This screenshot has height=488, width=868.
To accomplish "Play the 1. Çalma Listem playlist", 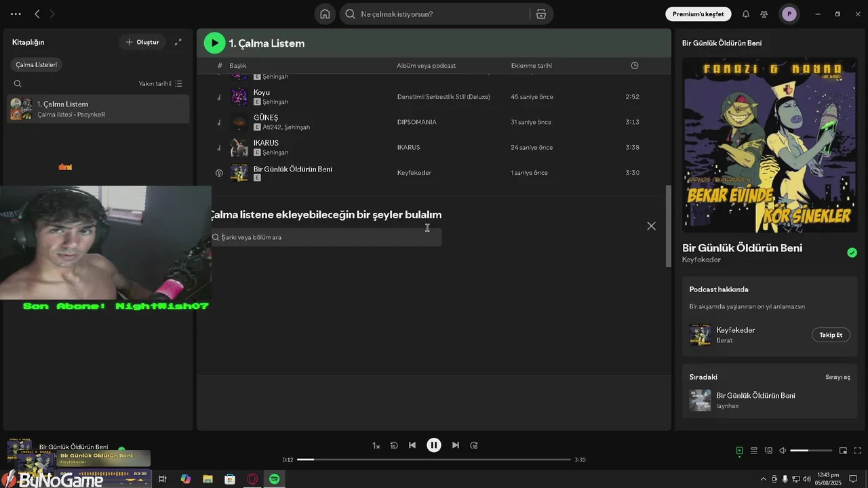I will pos(214,43).
